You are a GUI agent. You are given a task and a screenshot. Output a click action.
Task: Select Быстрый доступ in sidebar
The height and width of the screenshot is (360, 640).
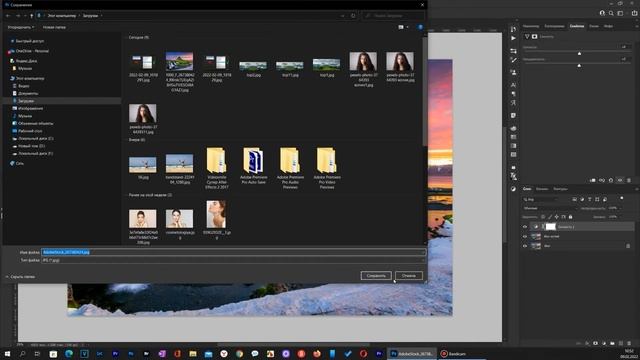click(29, 41)
